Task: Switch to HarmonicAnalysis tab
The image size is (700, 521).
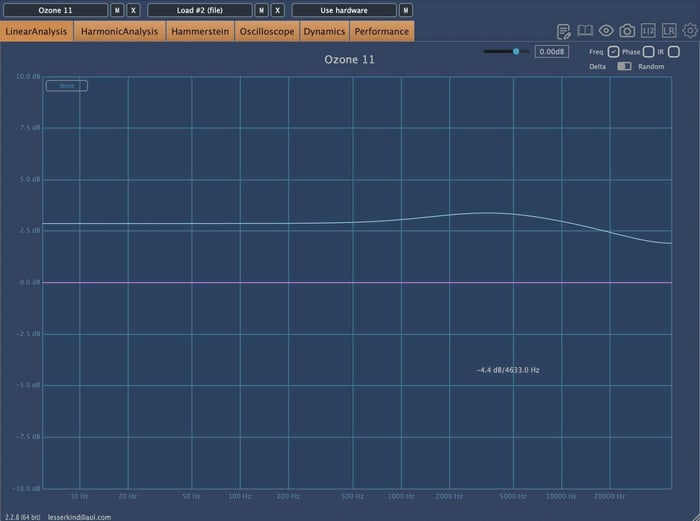Action: 119,31
